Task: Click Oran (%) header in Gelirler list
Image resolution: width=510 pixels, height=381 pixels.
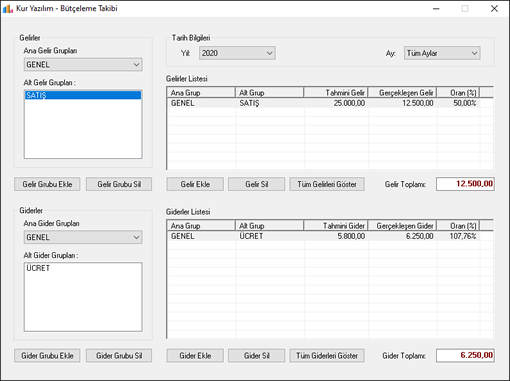Action: coord(458,93)
